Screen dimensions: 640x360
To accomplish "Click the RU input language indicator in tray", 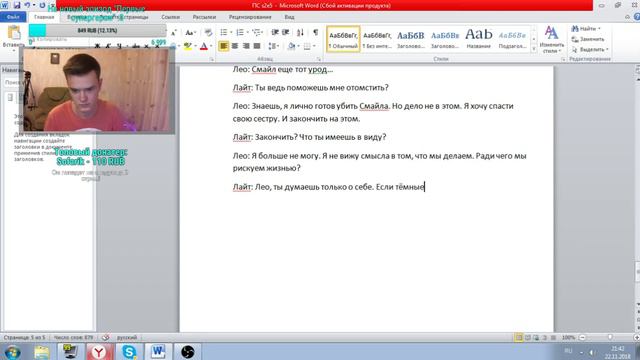I will tap(568, 351).
